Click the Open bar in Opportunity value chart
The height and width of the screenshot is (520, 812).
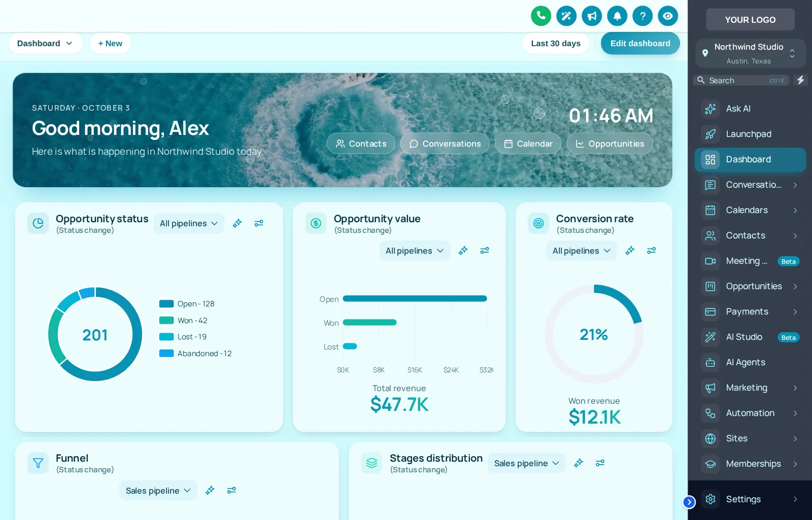pyautogui.click(x=415, y=299)
